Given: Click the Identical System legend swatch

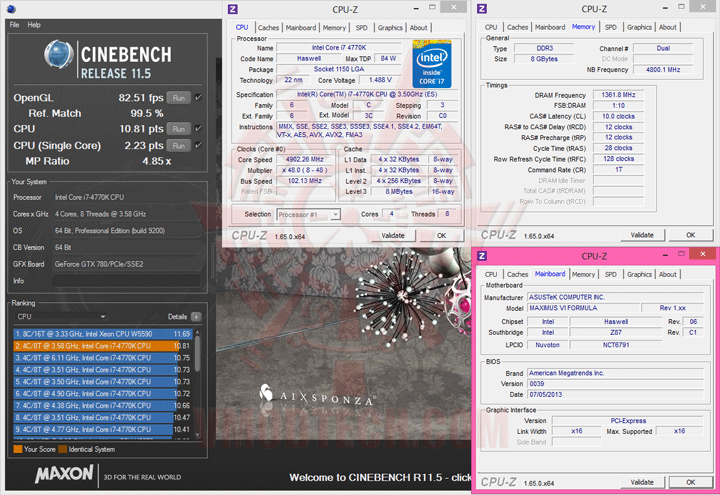Looking at the screenshot, I should [62, 449].
